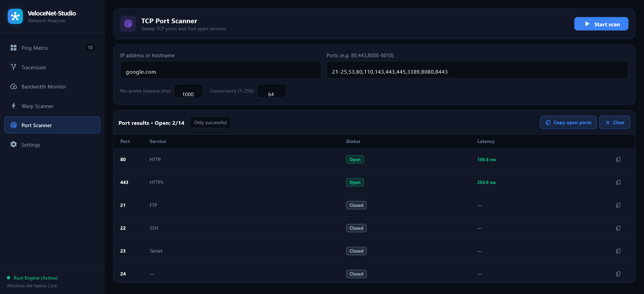Click the SSH service cell
This screenshot has width=644, height=294.
point(154,228)
